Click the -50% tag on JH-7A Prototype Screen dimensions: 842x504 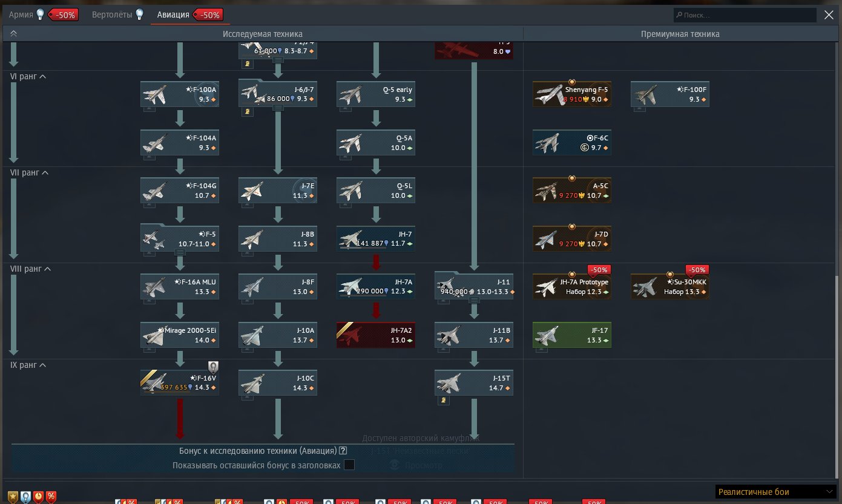click(599, 270)
